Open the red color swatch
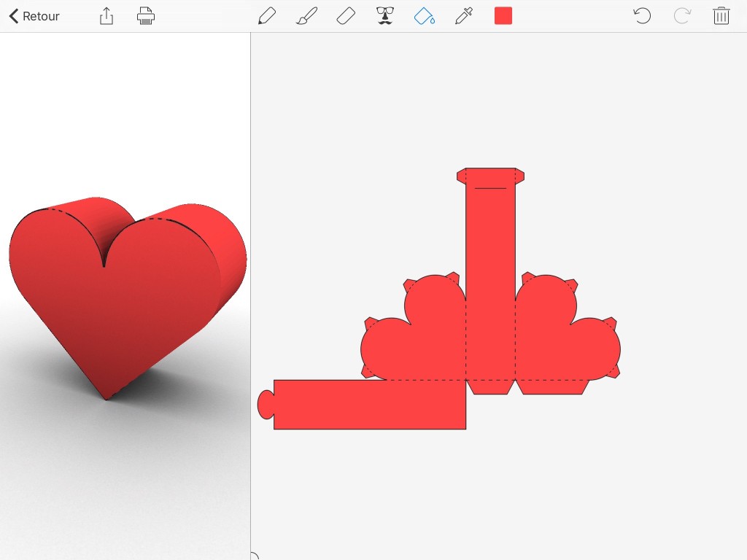The image size is (747, 560). click(503, 16)
